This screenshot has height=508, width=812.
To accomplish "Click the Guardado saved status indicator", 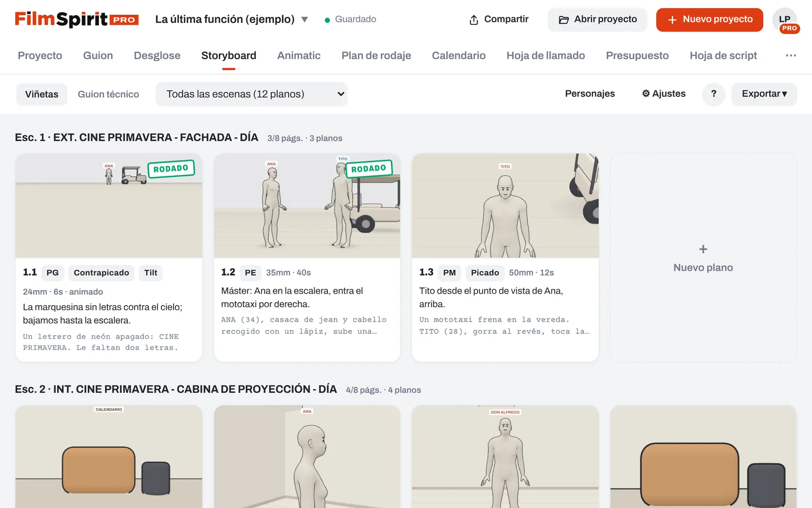I will (350, 19).
